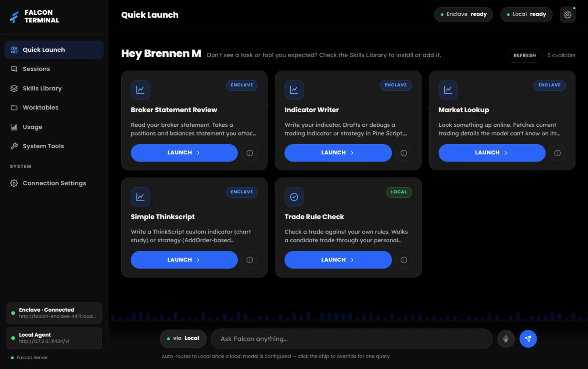Launch Simple Thinkscript

click(184, 260)
